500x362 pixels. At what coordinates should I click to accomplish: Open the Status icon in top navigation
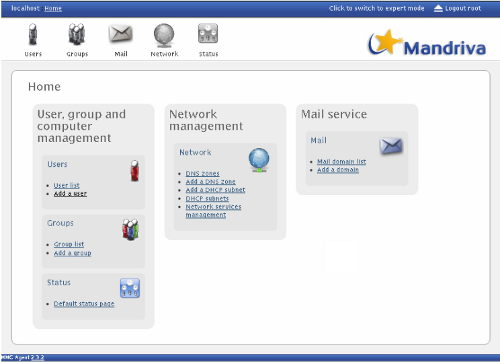click(x=208, y=33)
